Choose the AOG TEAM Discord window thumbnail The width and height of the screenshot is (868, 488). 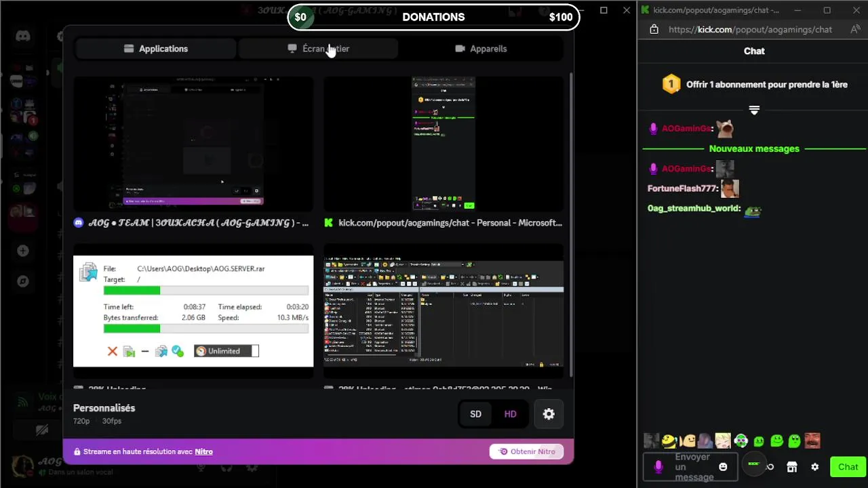click(x=193, y=144)
